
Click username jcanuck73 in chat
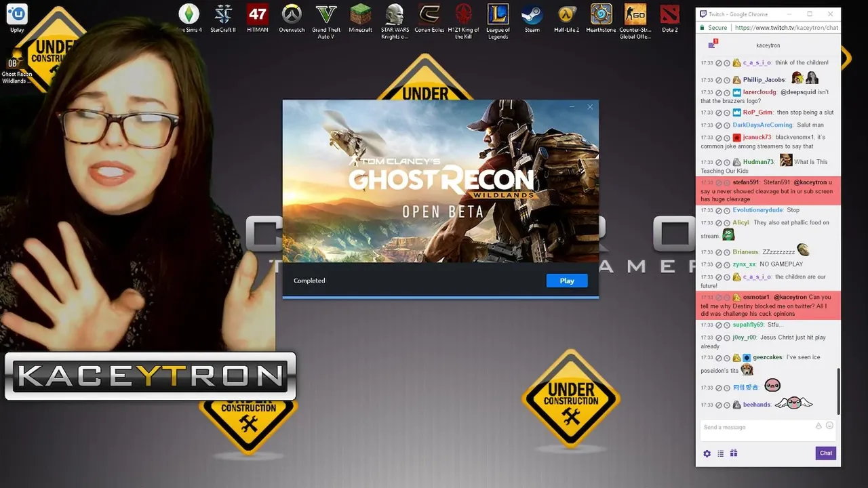point(757,138)
